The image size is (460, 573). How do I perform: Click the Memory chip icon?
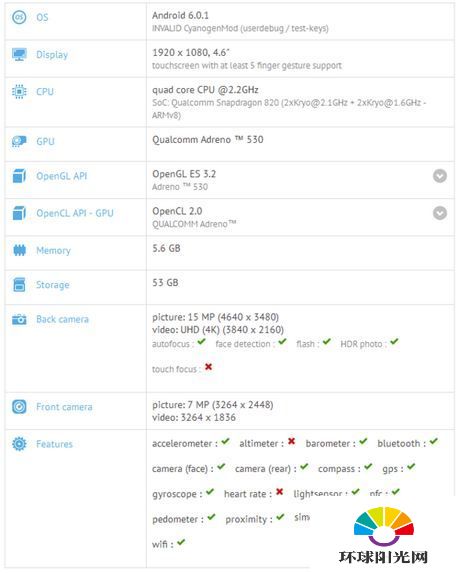19,250
